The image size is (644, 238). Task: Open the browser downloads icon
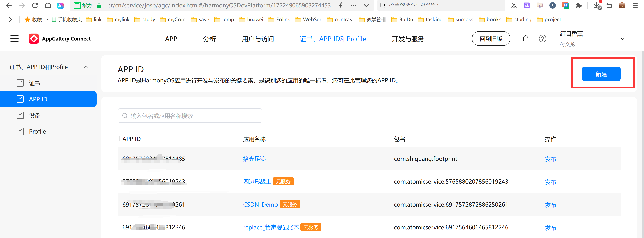click(x=597, y=5)
